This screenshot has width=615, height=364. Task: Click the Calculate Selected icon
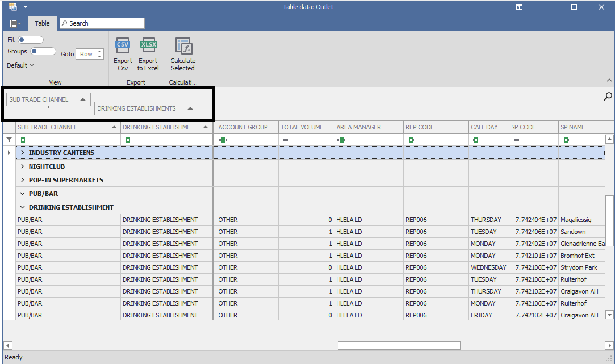click(x=183, y=45)
